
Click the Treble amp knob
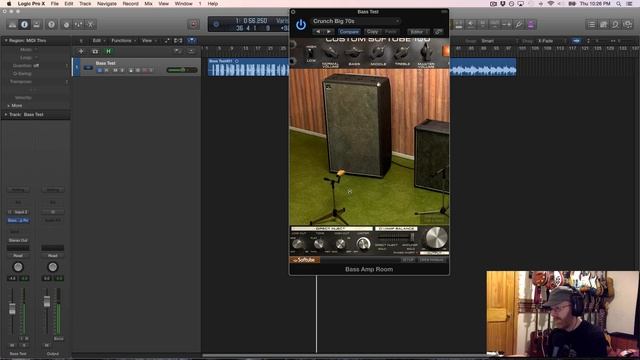[x=402, y=52]
